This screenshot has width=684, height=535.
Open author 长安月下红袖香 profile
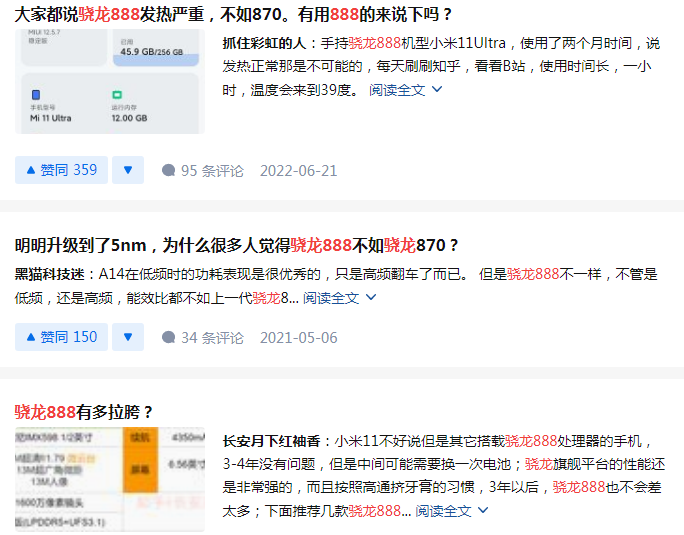272,441
